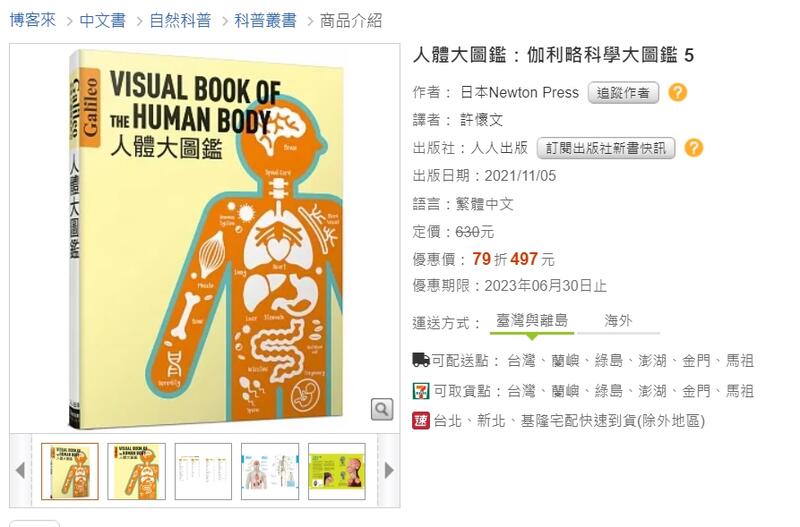
Task: Select the green page preview thumbnail
Action: point(337,471)
